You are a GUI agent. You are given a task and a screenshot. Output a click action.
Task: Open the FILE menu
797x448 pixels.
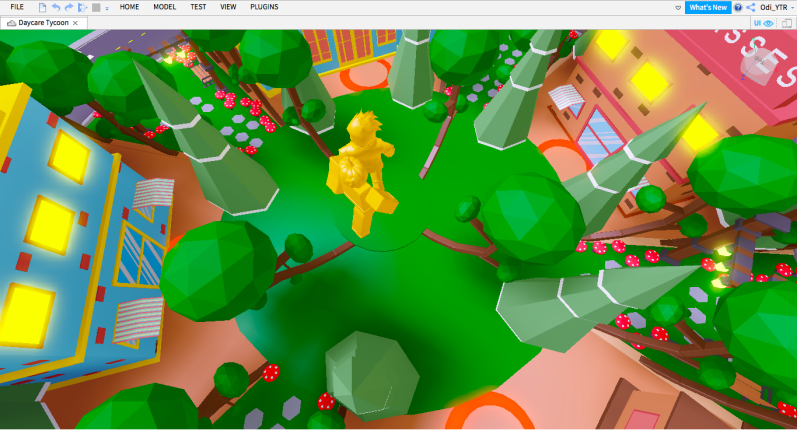[x=17, y=7]
